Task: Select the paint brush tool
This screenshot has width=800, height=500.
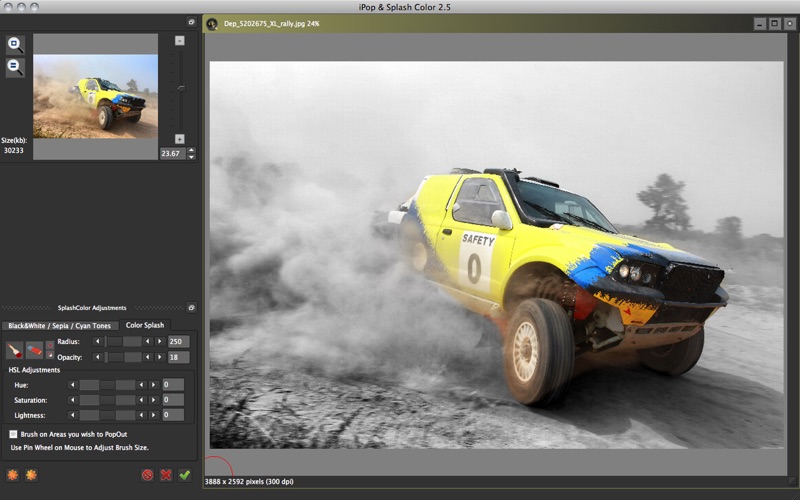Action: [15, 349]
